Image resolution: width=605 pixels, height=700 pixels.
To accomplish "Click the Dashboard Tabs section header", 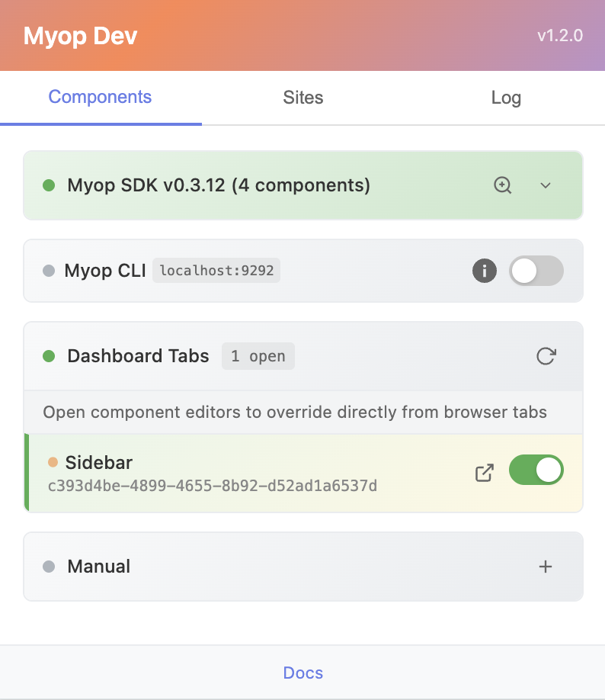I will pos(138,356).
